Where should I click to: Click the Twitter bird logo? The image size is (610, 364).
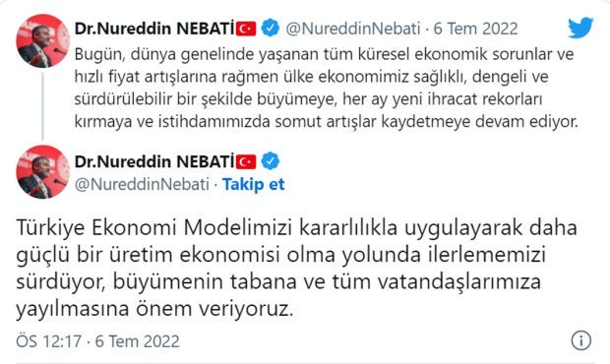tap(580, 28)
